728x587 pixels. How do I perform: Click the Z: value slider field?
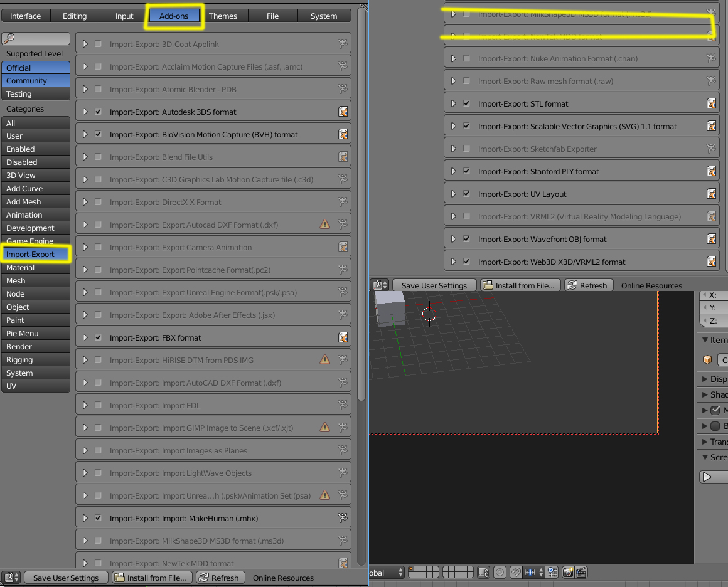[714, 320]
